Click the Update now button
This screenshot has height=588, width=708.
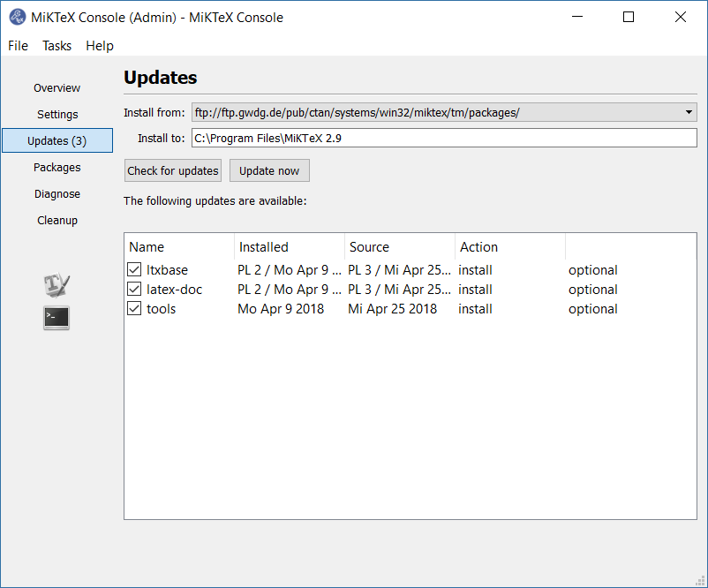click(269, 170)
